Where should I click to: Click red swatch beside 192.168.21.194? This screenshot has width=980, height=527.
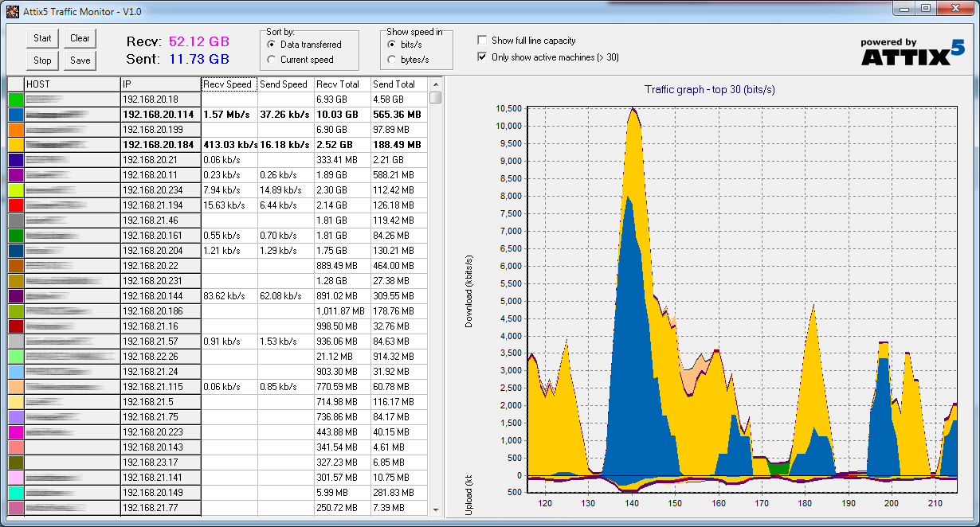[16, 205]
